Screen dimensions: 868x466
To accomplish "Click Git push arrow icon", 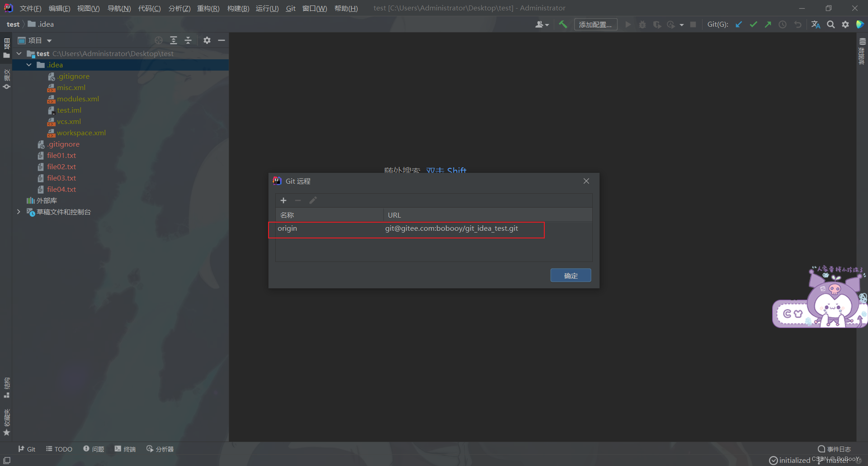I will coord(768,24).
